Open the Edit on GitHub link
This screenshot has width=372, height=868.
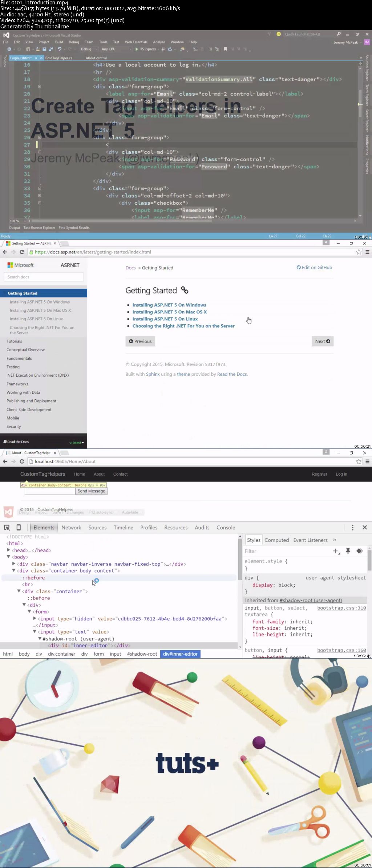tap(314, 268)
